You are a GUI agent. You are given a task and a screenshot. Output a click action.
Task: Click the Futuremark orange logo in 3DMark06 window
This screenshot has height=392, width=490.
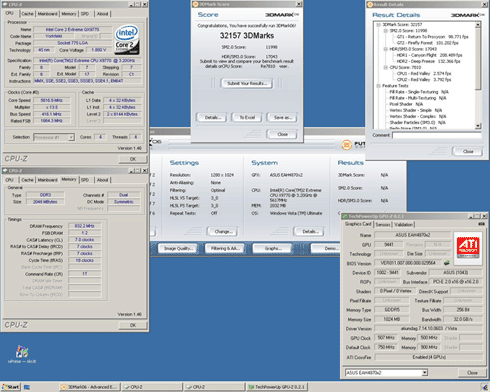[x=347, y=145]
